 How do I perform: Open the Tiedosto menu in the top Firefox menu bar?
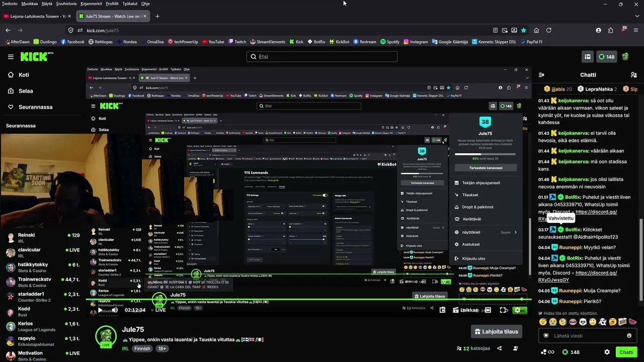tap(10, 4)
